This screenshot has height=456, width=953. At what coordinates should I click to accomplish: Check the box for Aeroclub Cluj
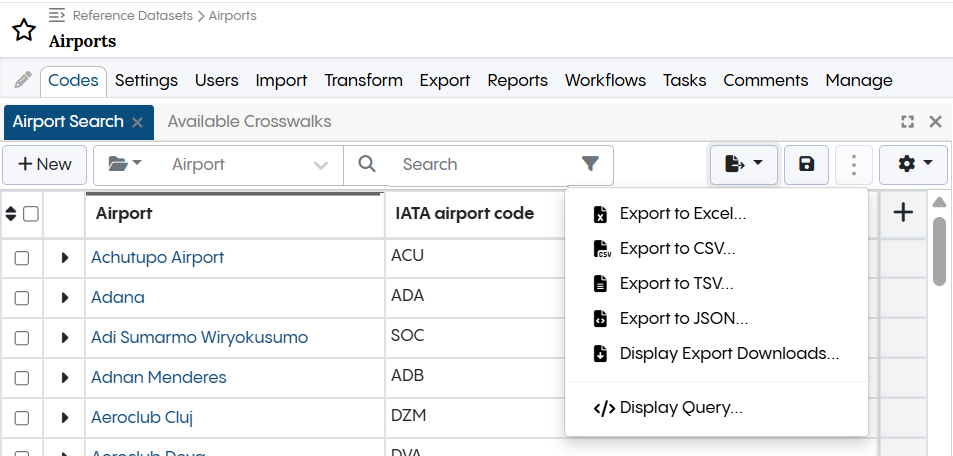pyautogui.click(x=22, y=418)
